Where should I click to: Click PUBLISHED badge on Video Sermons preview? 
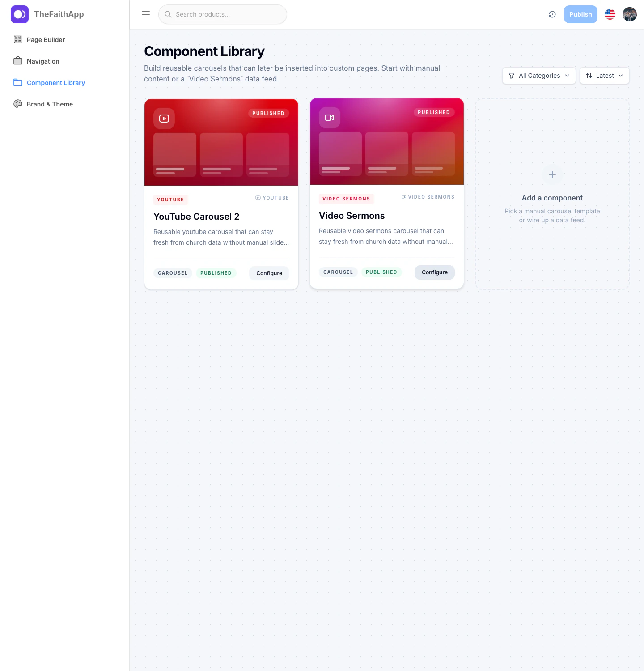(434, 112)
